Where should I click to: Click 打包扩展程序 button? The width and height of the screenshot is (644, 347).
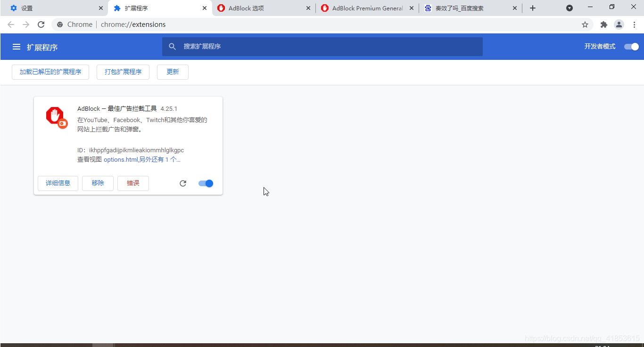coord(123,72)
